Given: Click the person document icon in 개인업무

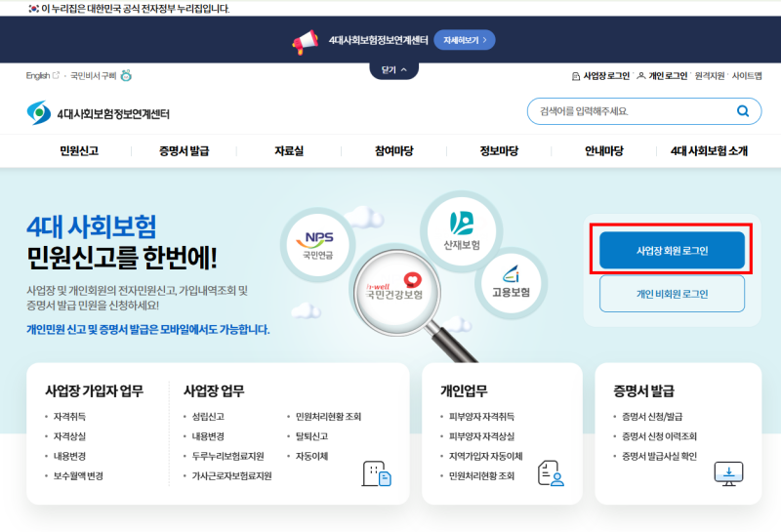Looking at the screenshot, I should point(551,473).
